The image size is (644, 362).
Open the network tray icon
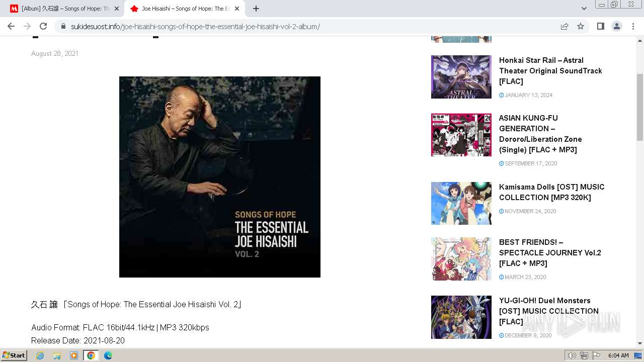point(584,355)
